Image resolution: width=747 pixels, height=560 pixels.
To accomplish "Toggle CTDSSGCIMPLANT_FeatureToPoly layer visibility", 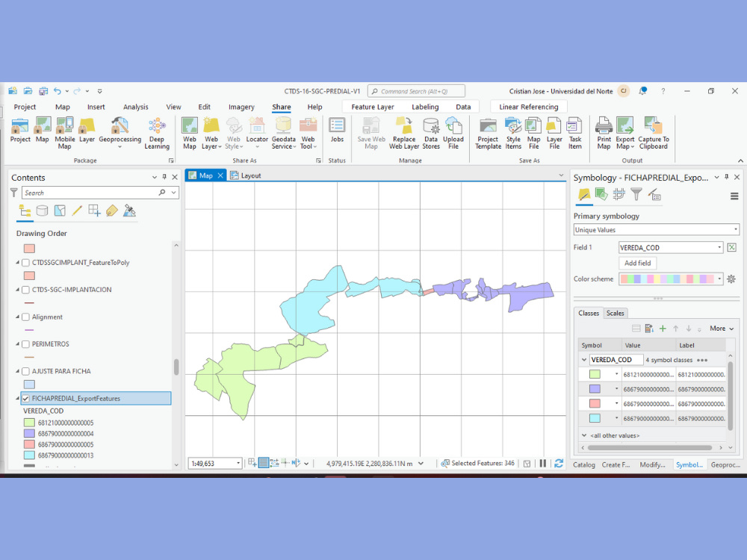I will point(25,262).
